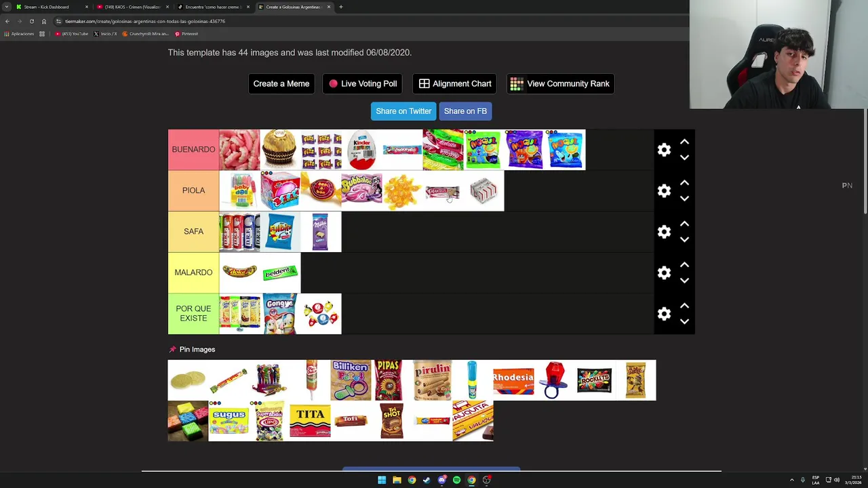Image resolution: width=868 pixels, height=488 pixels.
Task: Open settings gear for MALARDO tier
Action: (x=664, y=273)
